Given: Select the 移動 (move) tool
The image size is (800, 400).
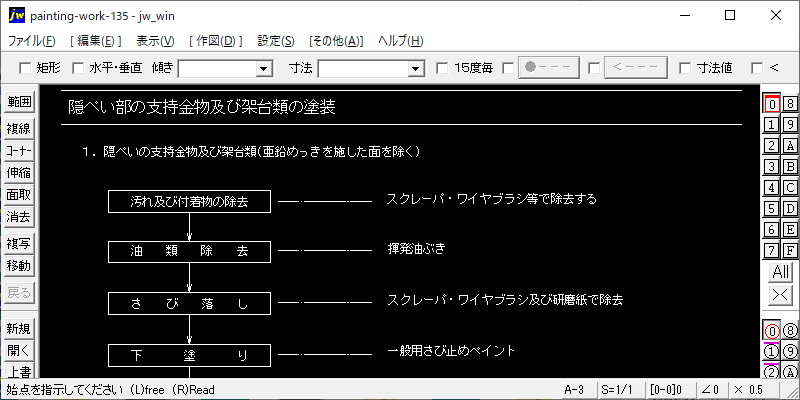Looking at the screenshot, I should (19, 266).
